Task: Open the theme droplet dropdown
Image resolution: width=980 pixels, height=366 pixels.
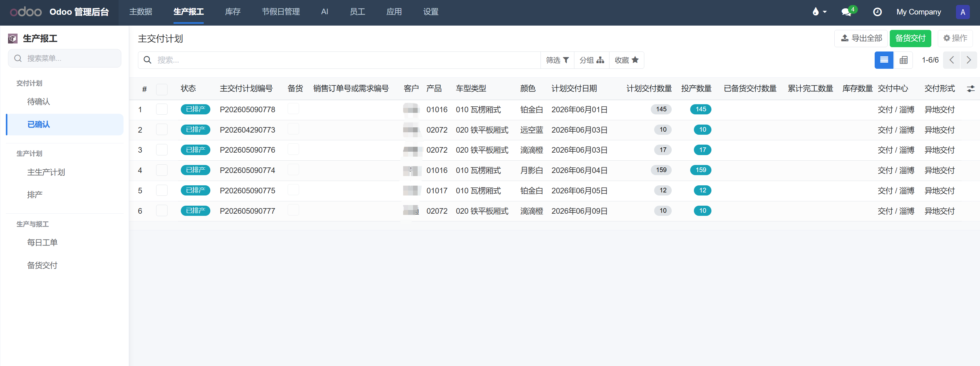Action: click(819, 12)
